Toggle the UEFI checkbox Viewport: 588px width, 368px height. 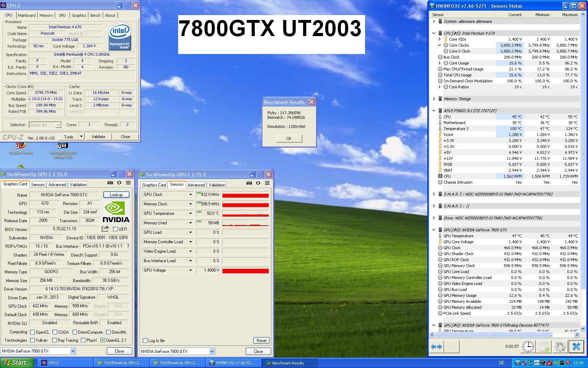pos(115,229)
